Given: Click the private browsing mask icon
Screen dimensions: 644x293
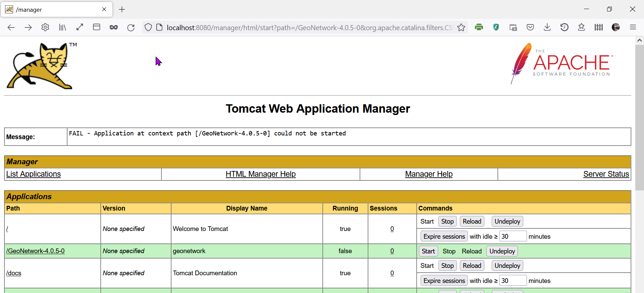Looking at the screenshot, I should pyautogui.click(x=114, y=27).
